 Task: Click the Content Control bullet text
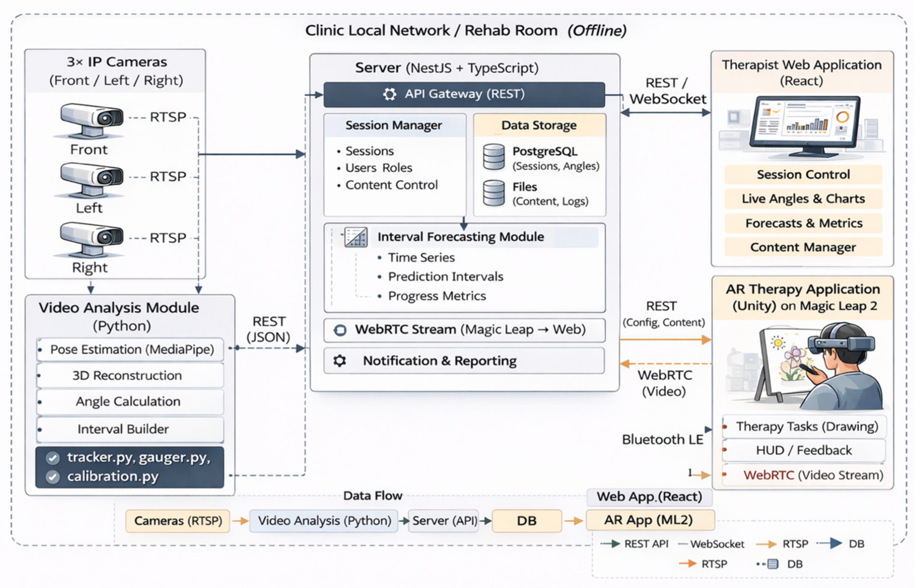391,185
